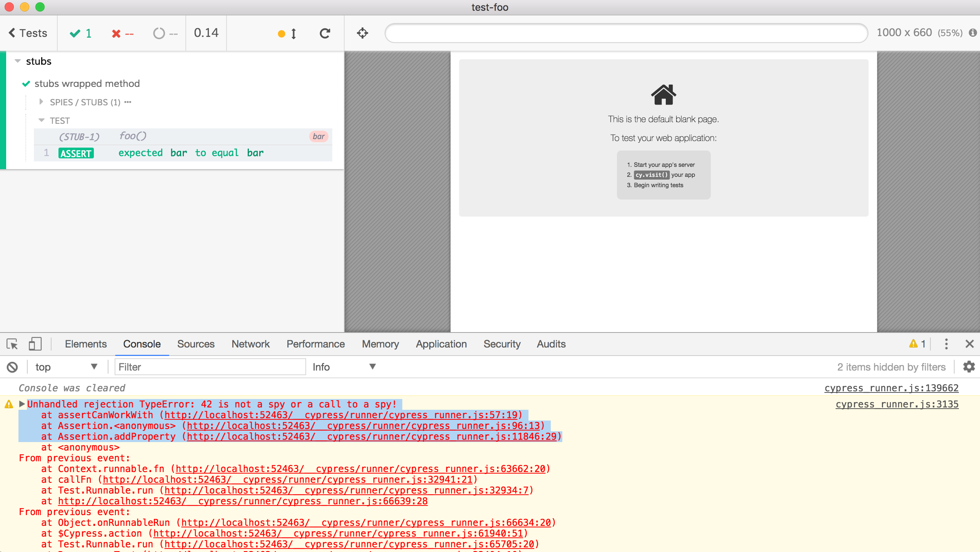
Task: Open cypress_runner.js:139662 source link
Action: point(891,388)
